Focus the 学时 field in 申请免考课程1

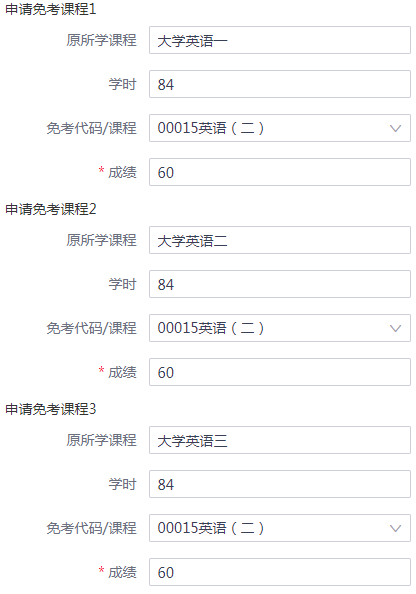pyautogui.click(x=280, y=84)
